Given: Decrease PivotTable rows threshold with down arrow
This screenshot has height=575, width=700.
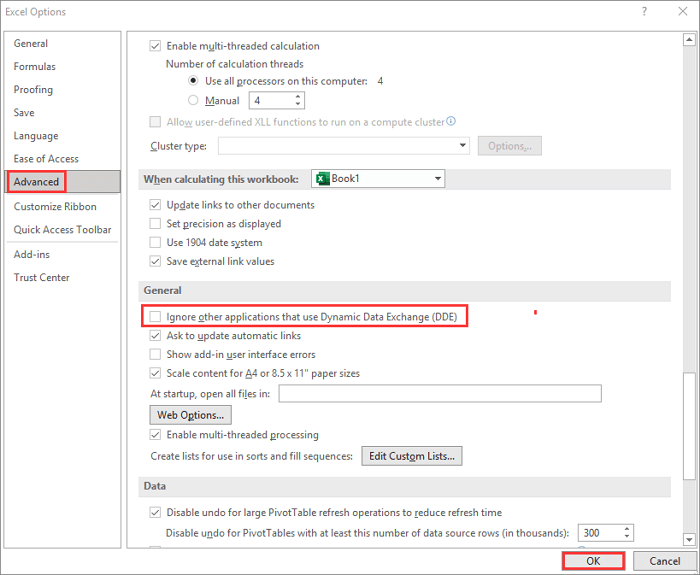Looking at the screenshot, I should 627,536.
